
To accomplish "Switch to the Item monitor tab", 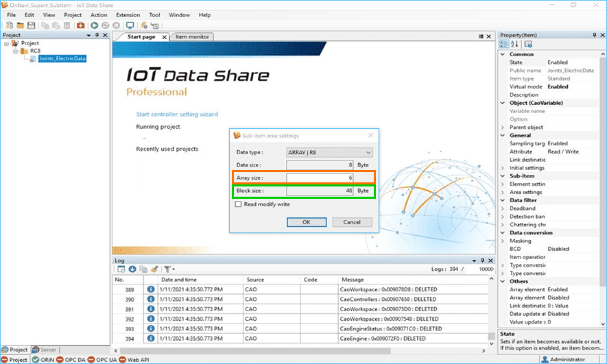I will coord(192,37).
